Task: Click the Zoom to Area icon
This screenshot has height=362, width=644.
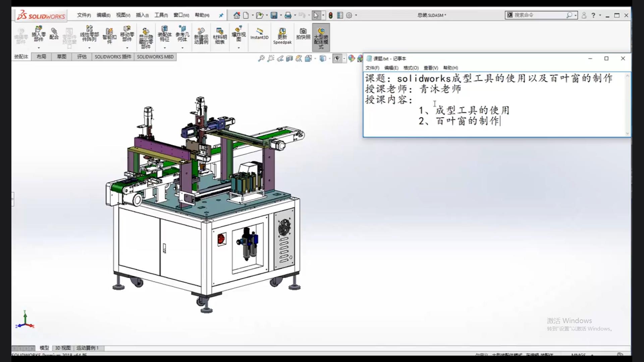Action: tap(270, 59)
